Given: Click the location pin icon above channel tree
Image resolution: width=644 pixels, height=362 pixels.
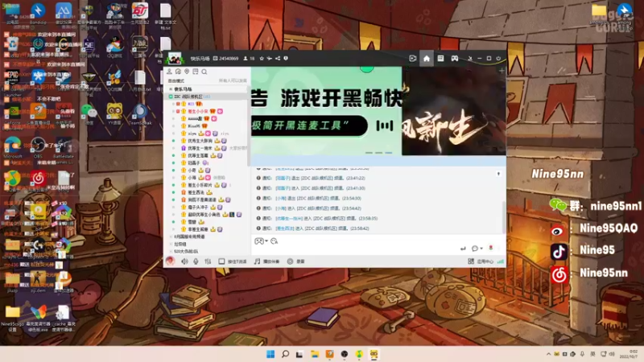Looking at the screenshot, I should click(187, 72).
